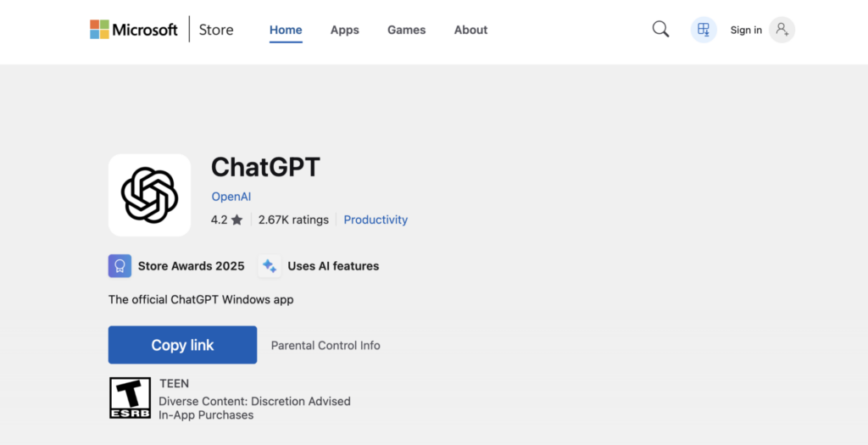Image resolution: width=868 pixels, height=445 pixels.
Task: Visit the OpenAI publisher link
Action: 231,197
